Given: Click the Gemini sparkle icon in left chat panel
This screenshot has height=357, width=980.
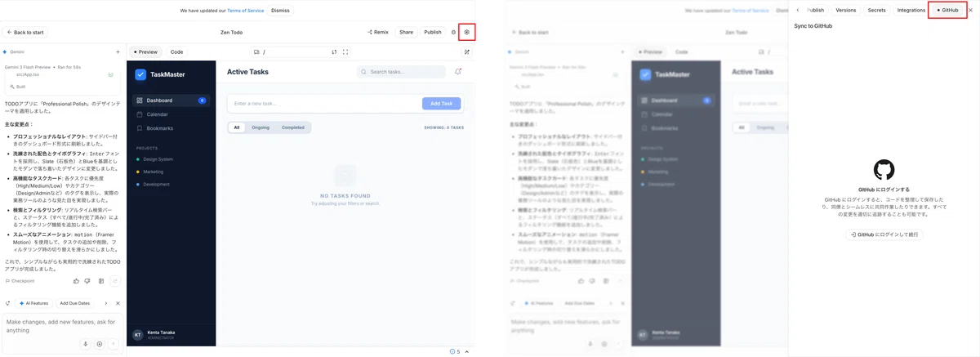Looking at the screenshot, I should pos(5,51).
